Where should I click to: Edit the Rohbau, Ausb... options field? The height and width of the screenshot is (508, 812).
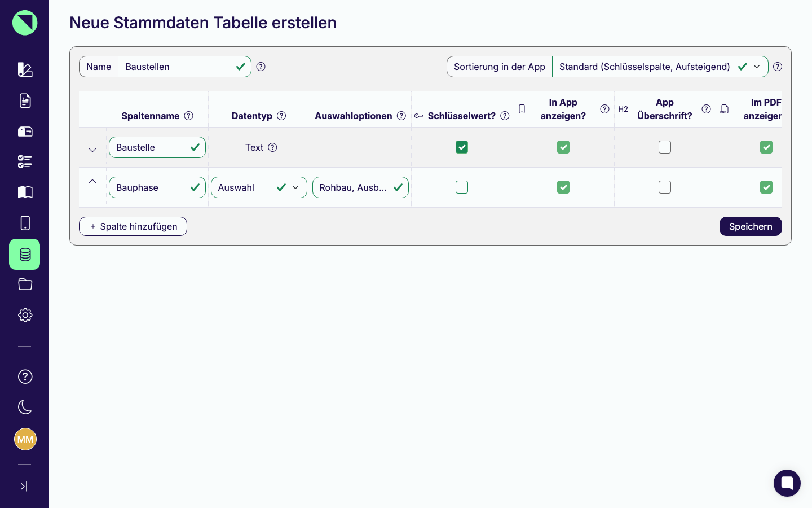360,187
